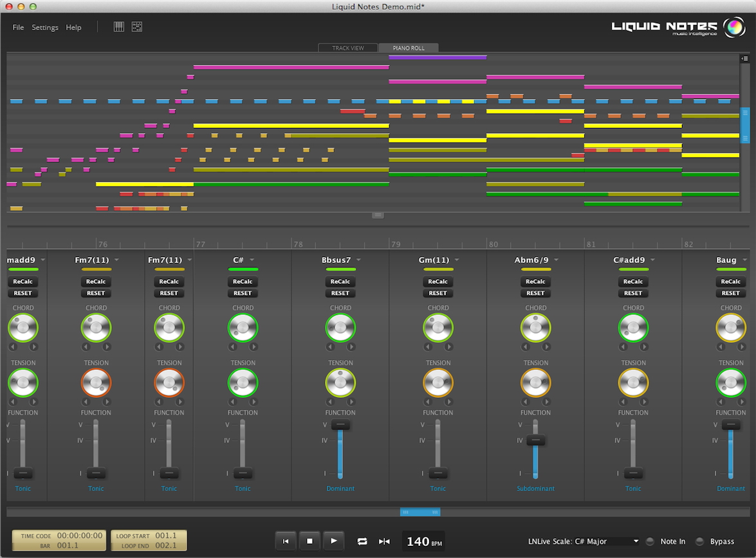Toggle the Bypass indicator
Viewport: 756px width, 558px height.
[699, 541]
